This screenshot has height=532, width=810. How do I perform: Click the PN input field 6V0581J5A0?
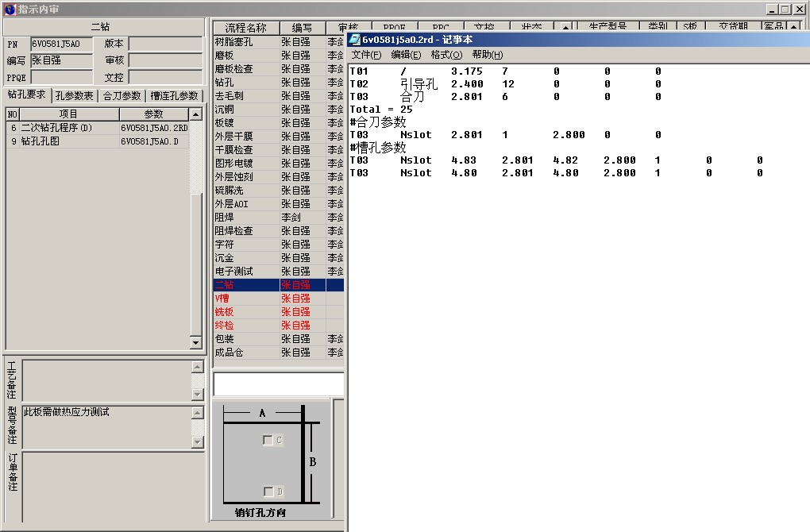(61, 44)
